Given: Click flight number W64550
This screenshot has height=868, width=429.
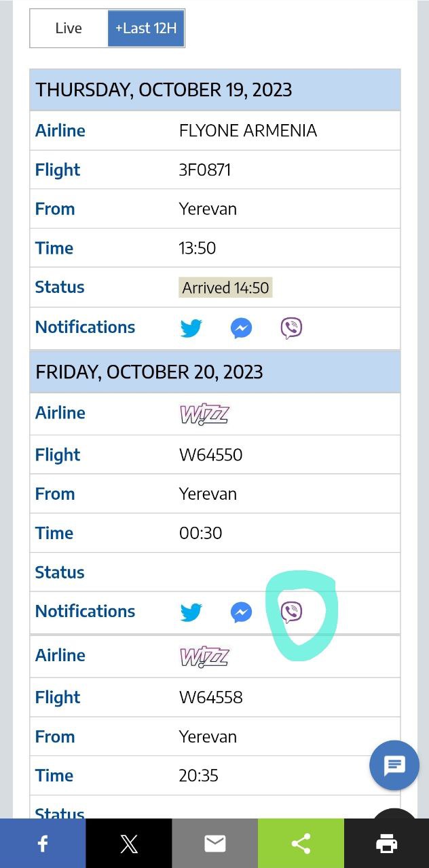Looking at the screenshot, I should (210, 454).
